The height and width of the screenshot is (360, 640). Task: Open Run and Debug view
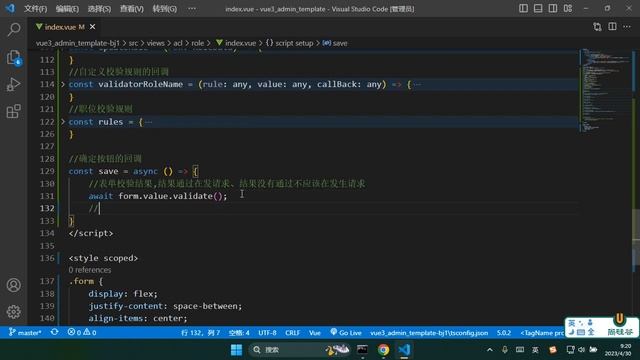(x=13, y=84)
